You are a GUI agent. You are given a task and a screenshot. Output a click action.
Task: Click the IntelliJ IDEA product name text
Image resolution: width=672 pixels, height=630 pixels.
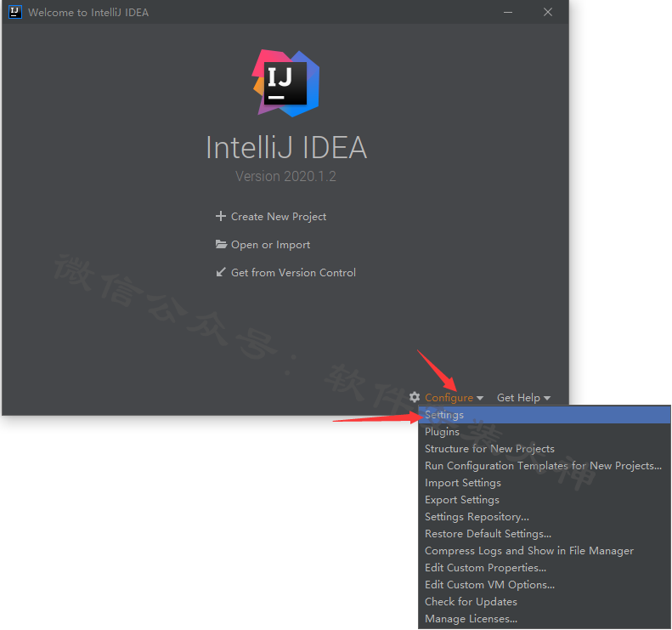click(x=286, y=148)
